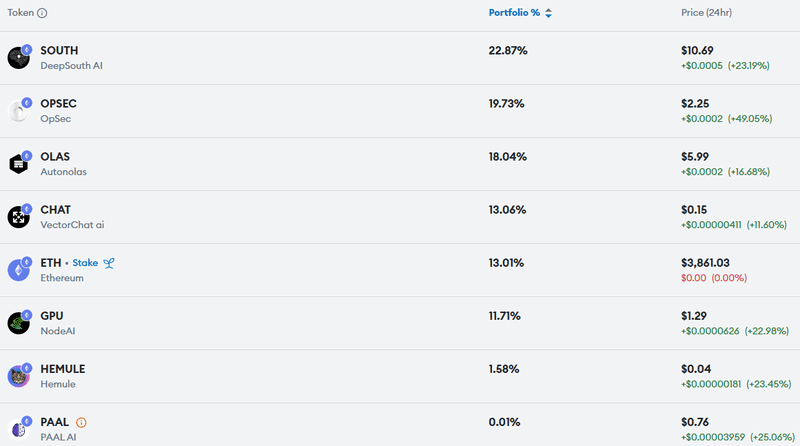Click the HEMULE token cat logo

[18, 377]
